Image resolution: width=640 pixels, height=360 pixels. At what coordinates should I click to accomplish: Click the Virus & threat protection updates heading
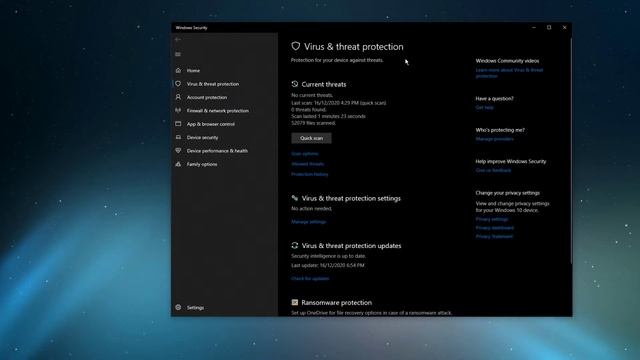[x=351, y=246]
